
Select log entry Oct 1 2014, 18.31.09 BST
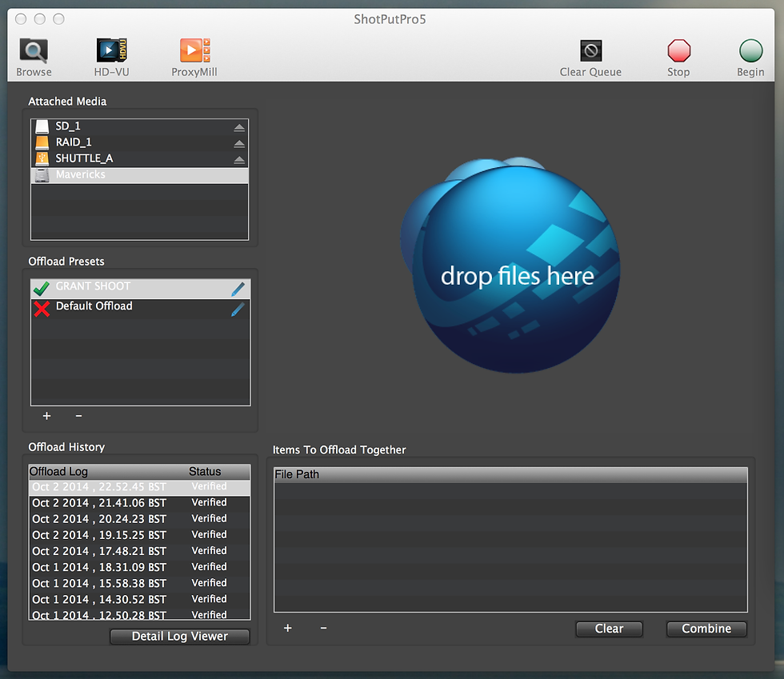(139, 567)
